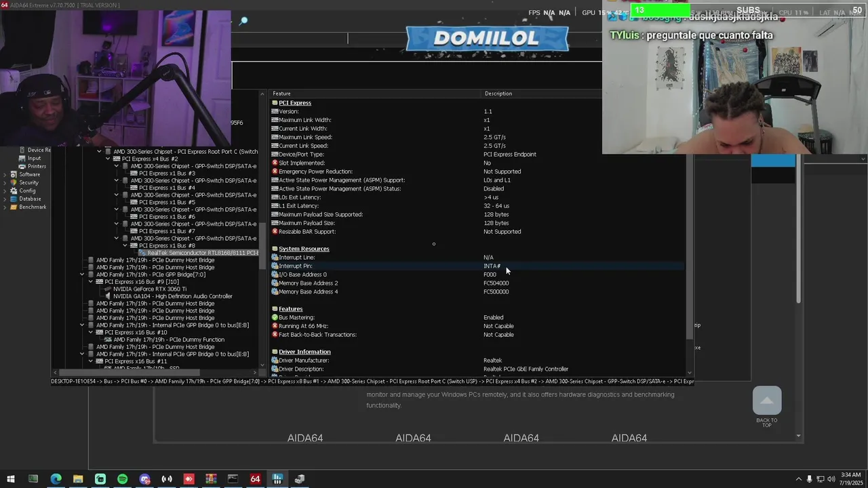Open the Command Prompt taskbar icon
The height and width of the screenshot is (488, 868).
(x=233, y=479)
